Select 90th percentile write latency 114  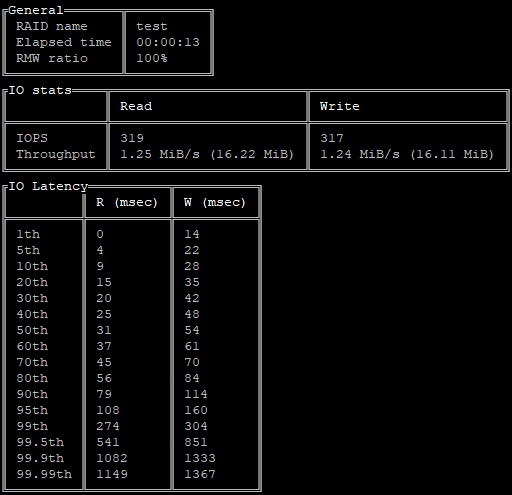[x=196, y=394]
